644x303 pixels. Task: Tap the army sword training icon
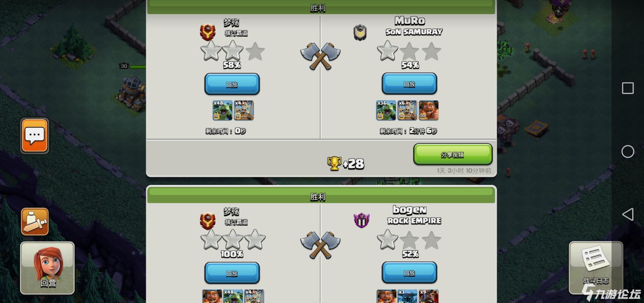(35, 222)
